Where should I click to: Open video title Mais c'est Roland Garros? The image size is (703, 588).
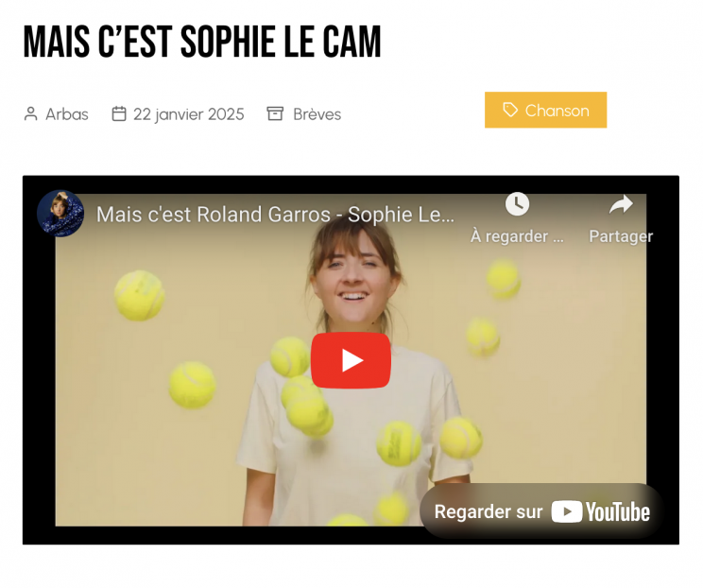click(275, 215)
